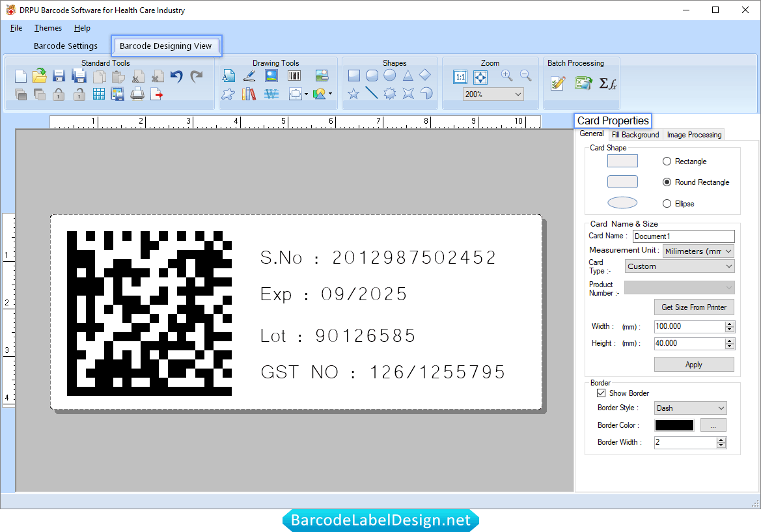
Task: Open the batch formula sigma fx icon
Action: [607, 83]
